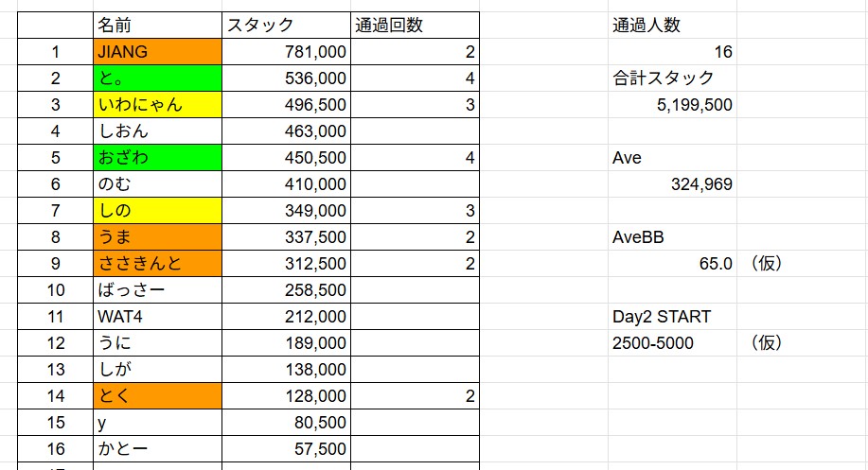The image size is (868, 470).
Task: Click the stack value 312,500
Action: pos(286,264)
